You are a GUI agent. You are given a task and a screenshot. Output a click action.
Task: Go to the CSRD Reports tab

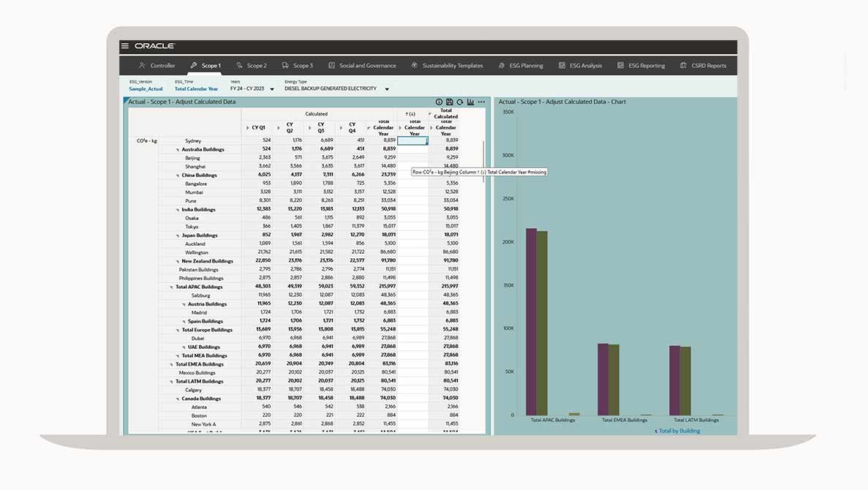(703, 66)
